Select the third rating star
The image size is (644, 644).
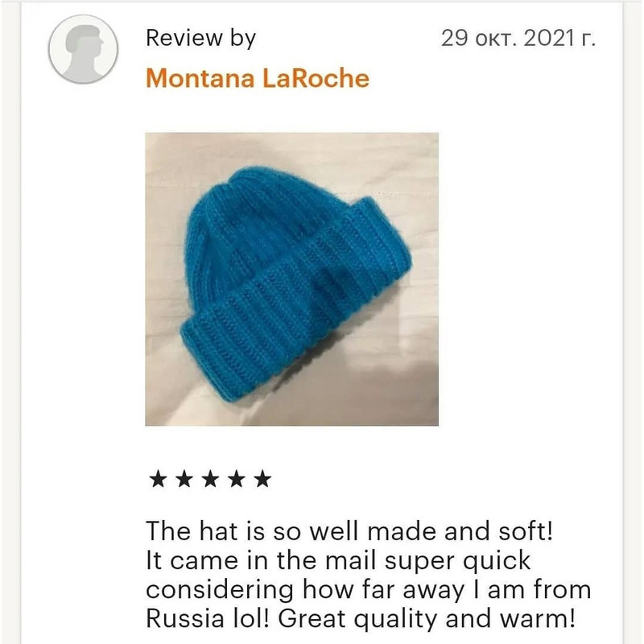pyautogui.click(x=210, y=479)
